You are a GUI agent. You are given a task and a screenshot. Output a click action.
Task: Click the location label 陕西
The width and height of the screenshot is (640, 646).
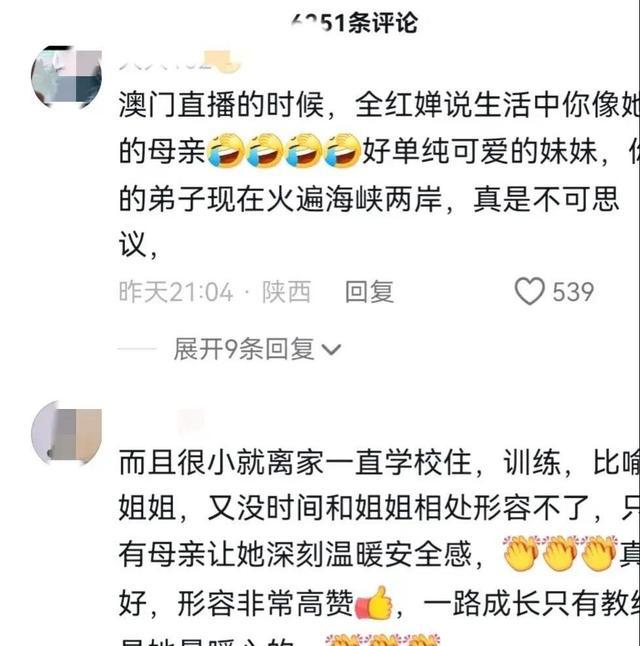(x=286, y=292)
